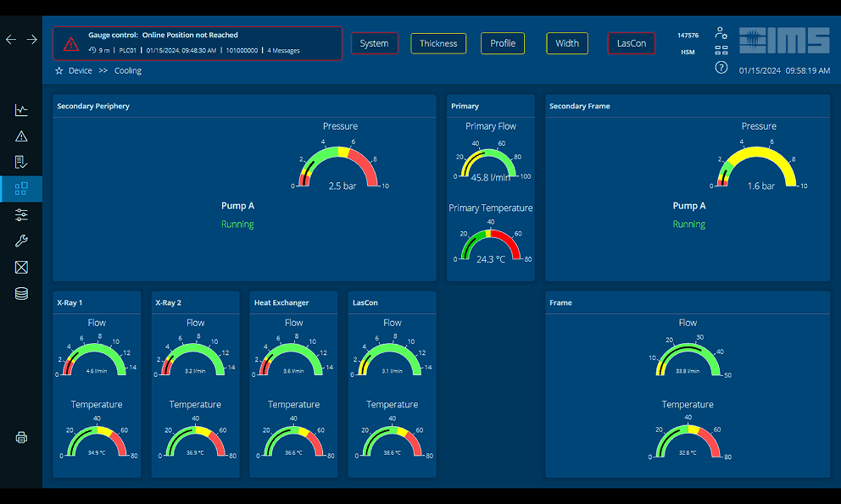Click the back navigation arrow
Screen dimensions: 841x504
pos(11,40)
